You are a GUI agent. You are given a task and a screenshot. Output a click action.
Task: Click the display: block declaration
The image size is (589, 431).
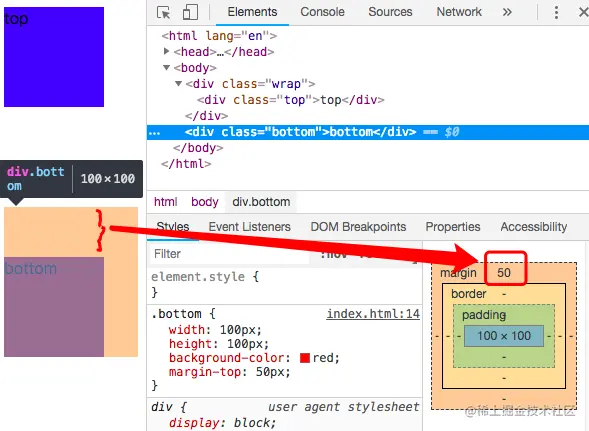point(222,423)
